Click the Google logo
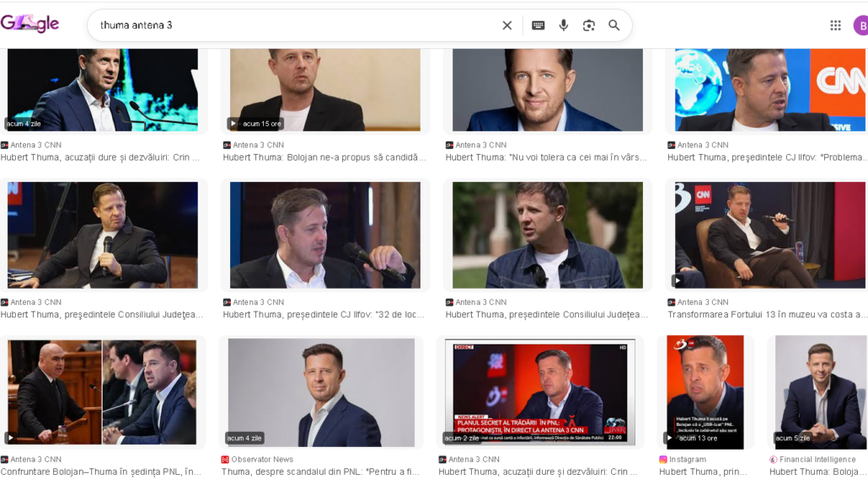The height and width of the screenshot is (490, 868). coord(30,24)
